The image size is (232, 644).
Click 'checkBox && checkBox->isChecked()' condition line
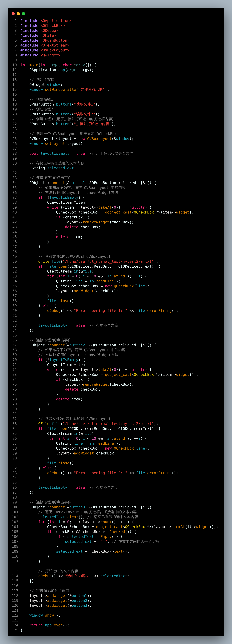coord(92,532)
